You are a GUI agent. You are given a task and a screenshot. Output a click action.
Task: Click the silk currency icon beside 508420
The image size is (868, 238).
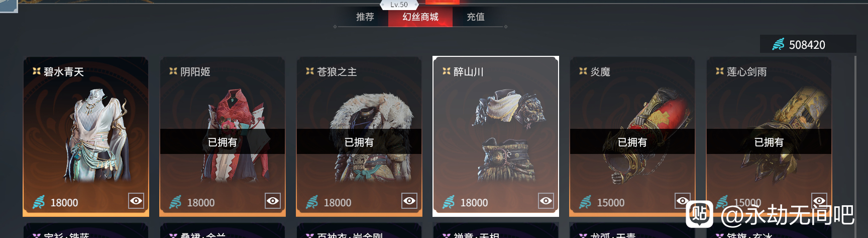(x=778, y=44)
